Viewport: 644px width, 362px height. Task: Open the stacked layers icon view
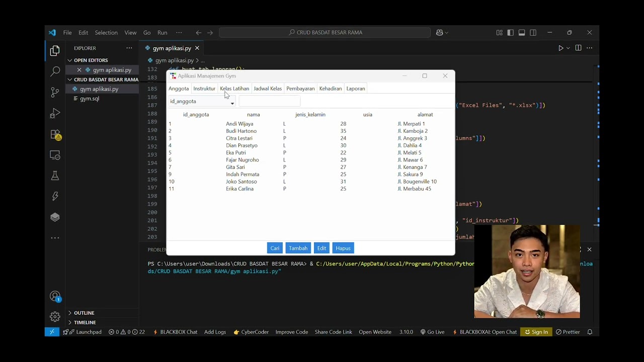click(x=55, y=217)
